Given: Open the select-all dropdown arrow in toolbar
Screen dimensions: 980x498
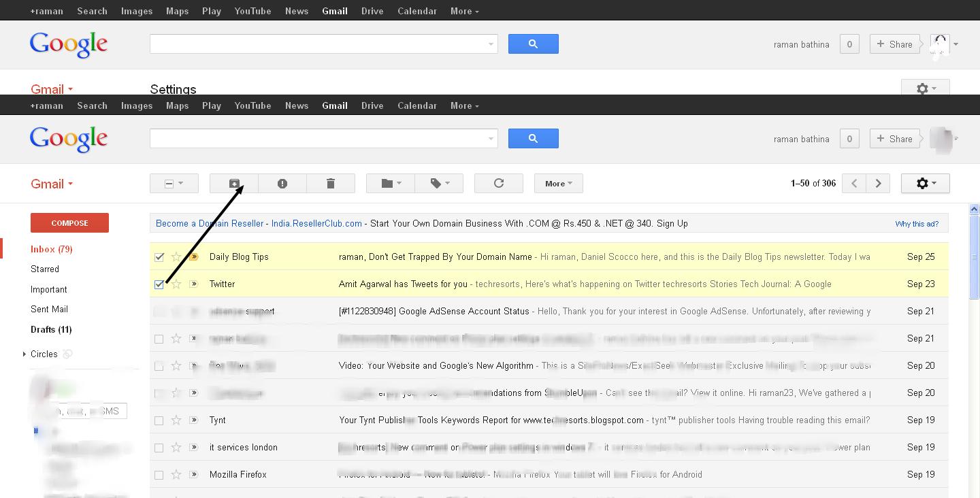Looking at the screenshot, I should pyautogui.click(x=181, y=183).
